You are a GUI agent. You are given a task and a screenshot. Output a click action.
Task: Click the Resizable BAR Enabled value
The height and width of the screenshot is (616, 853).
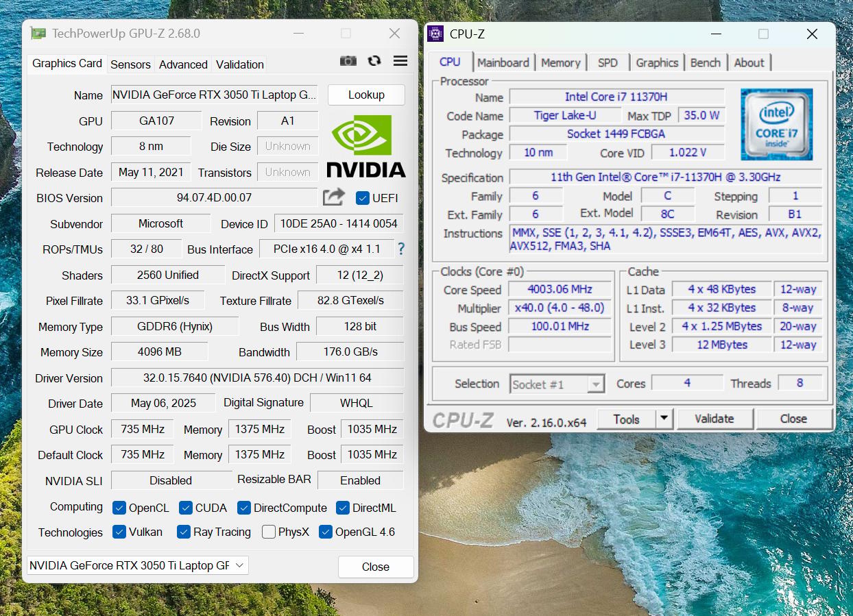pos(361,480)
